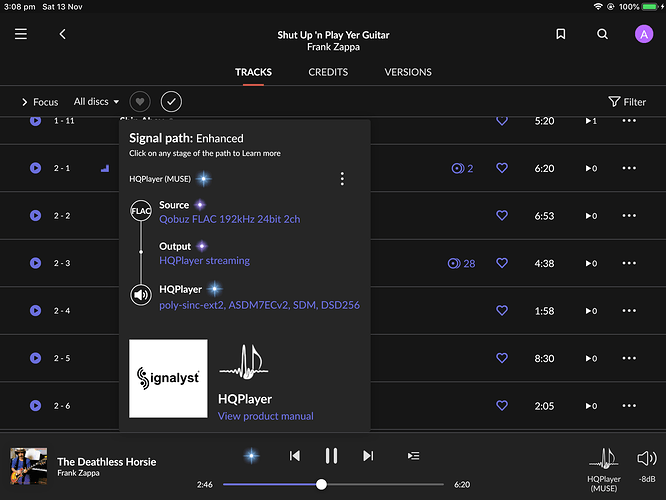This screenshot has width=666, height=500.
Task: Pause the current playback
Action: (x=331, y=456)
